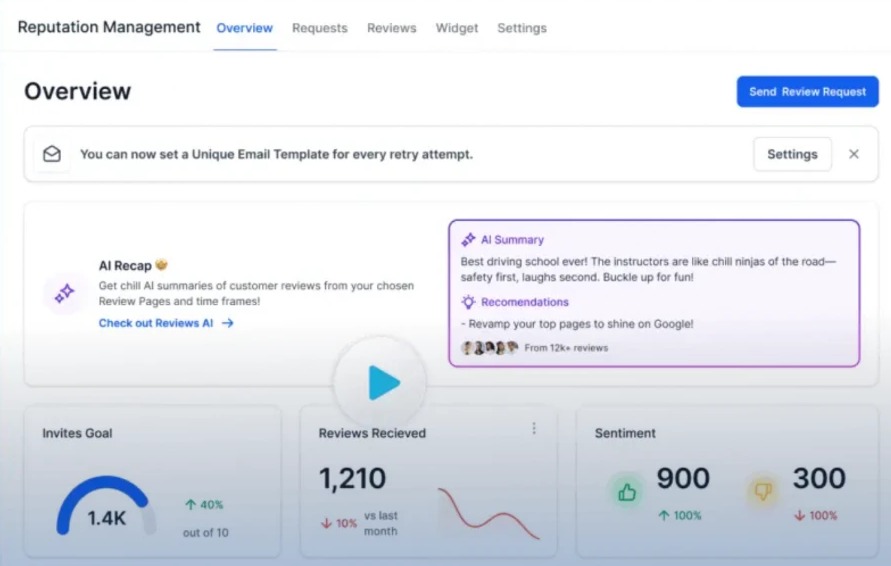Click the AI Summary sparkle icon
This screenshot has width=891, height=566.
[468, 240]
